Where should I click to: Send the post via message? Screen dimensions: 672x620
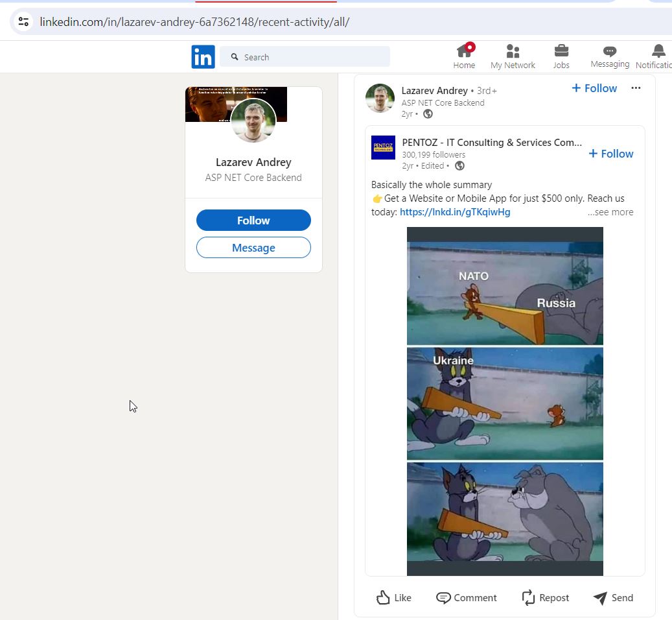613,597
